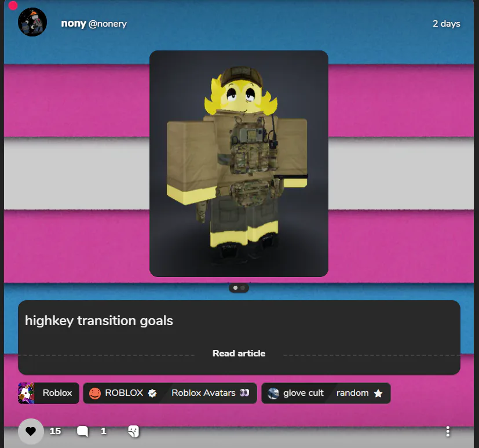
Task: Open the Roblox tag
Action: pyautogui.click(x=49, y=393)
